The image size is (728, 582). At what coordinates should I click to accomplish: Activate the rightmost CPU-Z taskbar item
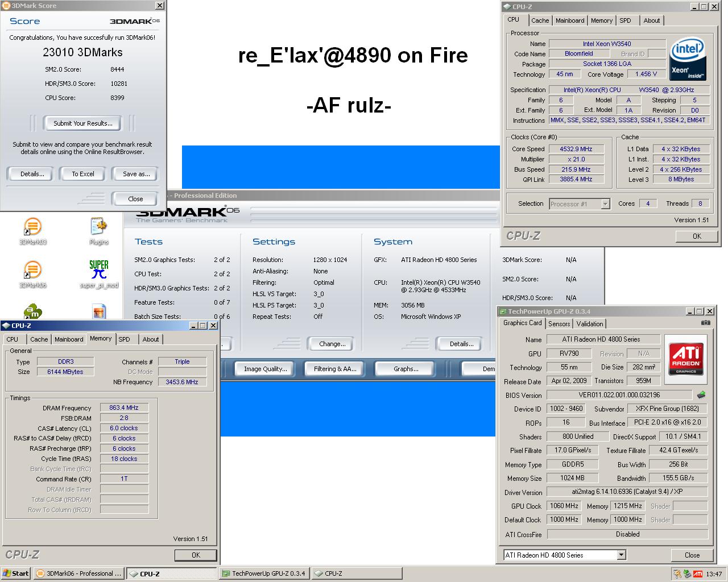[x=357, y=573]
